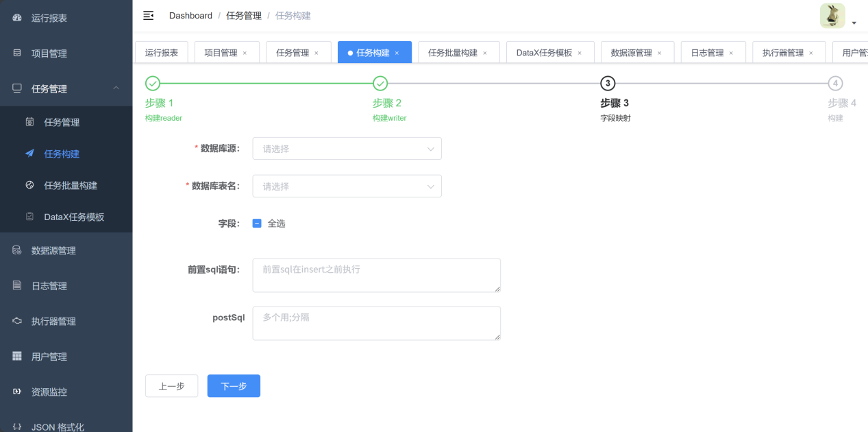Click the 执行器管理 sidebar icon
The height and width of the screenshot is (432, 868).
click(x=17, y=321)
